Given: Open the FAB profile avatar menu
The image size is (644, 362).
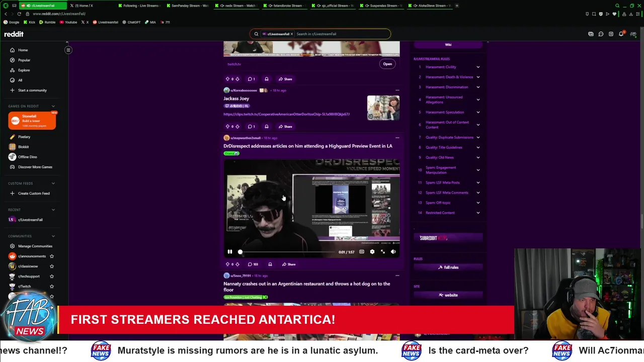Looking at the screenshot, I should (x=633, y=34).
